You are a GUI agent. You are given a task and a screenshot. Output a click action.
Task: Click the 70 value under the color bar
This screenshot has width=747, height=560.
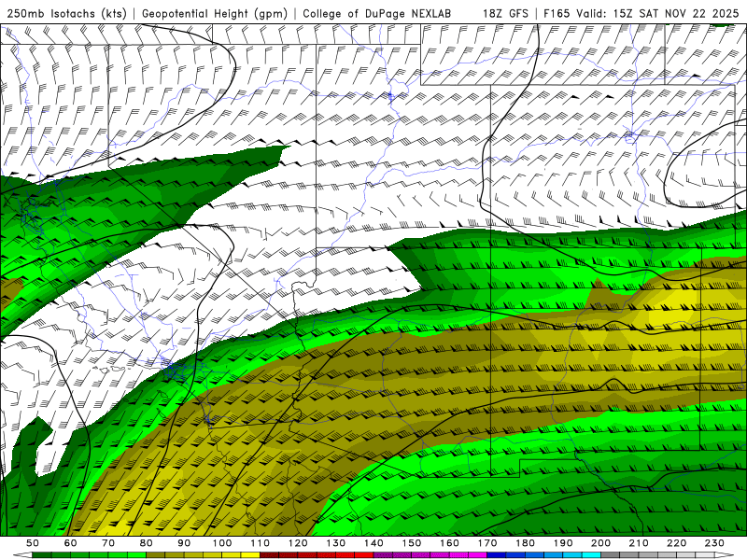108,543
